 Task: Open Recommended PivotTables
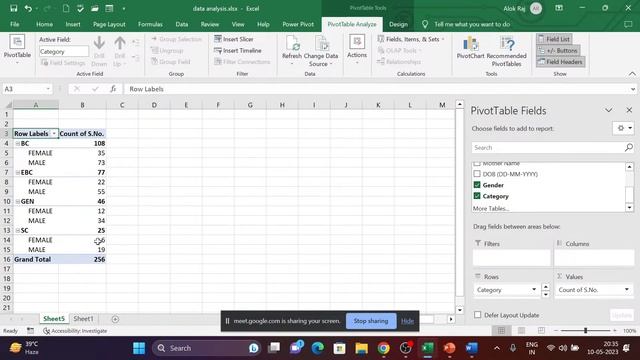[507, 51]
